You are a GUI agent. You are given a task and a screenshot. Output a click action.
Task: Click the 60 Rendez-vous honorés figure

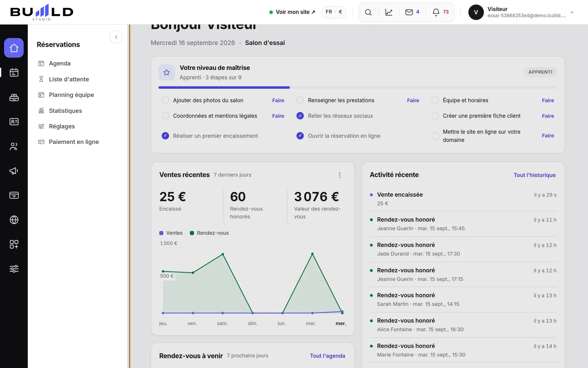coord(238,197)
